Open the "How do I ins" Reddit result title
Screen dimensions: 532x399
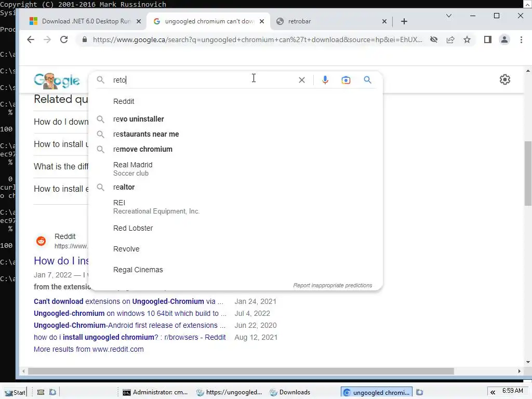pos(61,261)
